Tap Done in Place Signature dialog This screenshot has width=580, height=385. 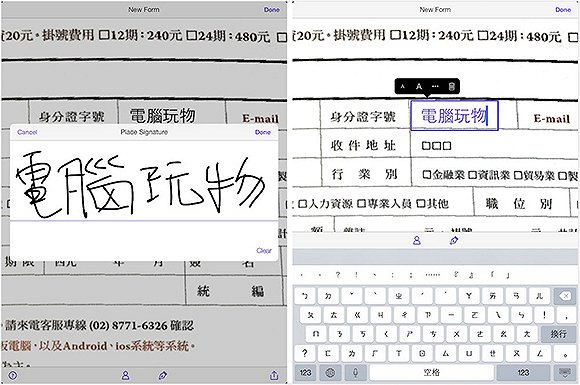(x=263, y=132)
